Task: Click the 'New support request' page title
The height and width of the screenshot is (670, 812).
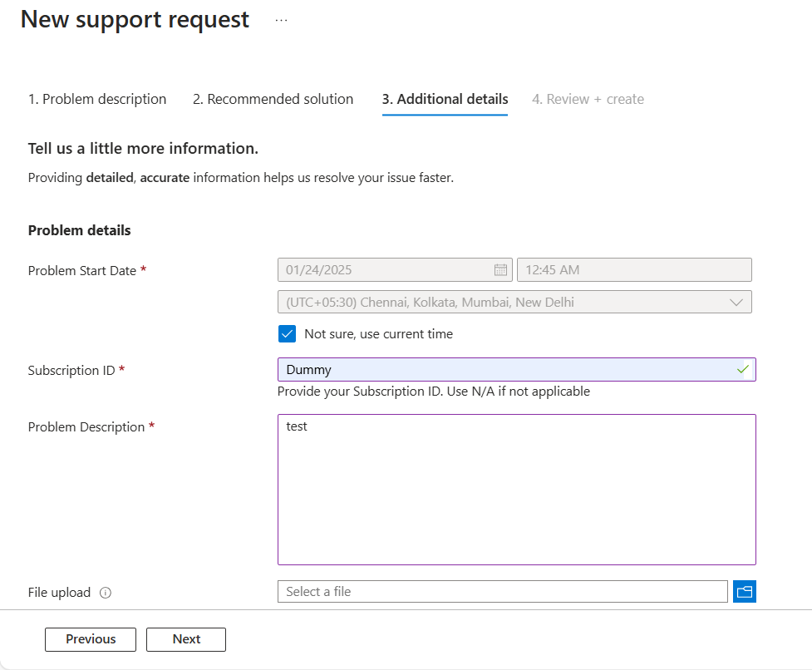Action: click(135, 20)
